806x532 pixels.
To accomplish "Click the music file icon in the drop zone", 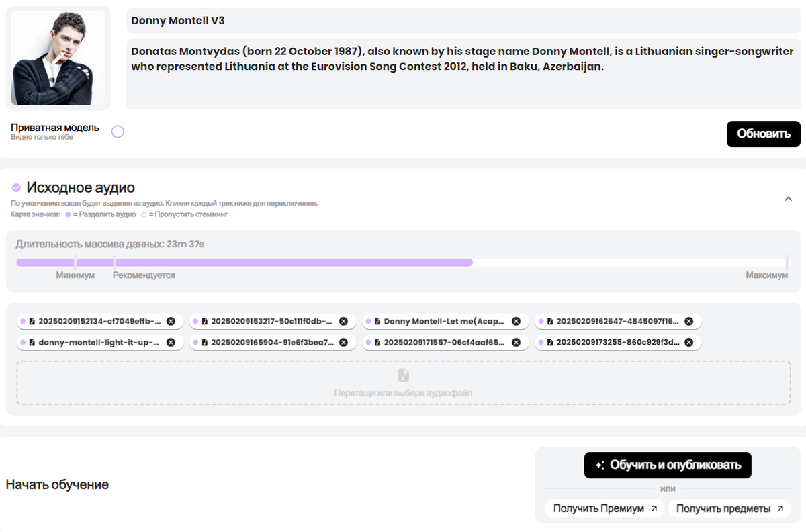I will pyautogui.click(x=403, y=375).
